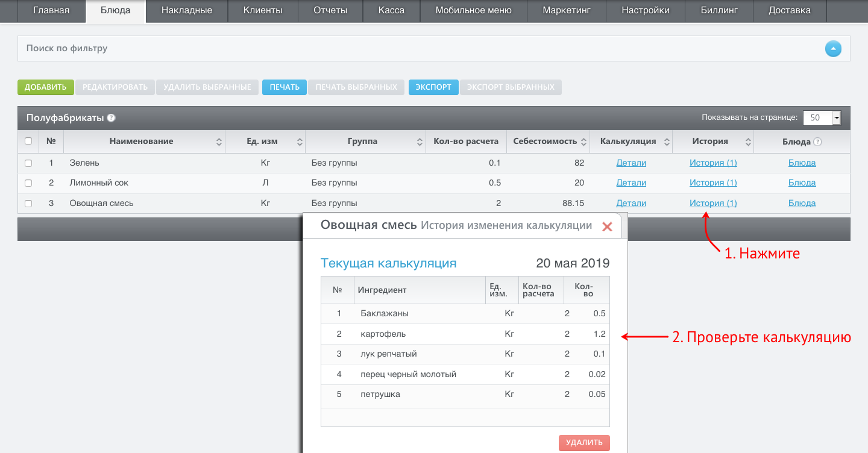
Task: Open the Биллинг tab
Action: 719,10
